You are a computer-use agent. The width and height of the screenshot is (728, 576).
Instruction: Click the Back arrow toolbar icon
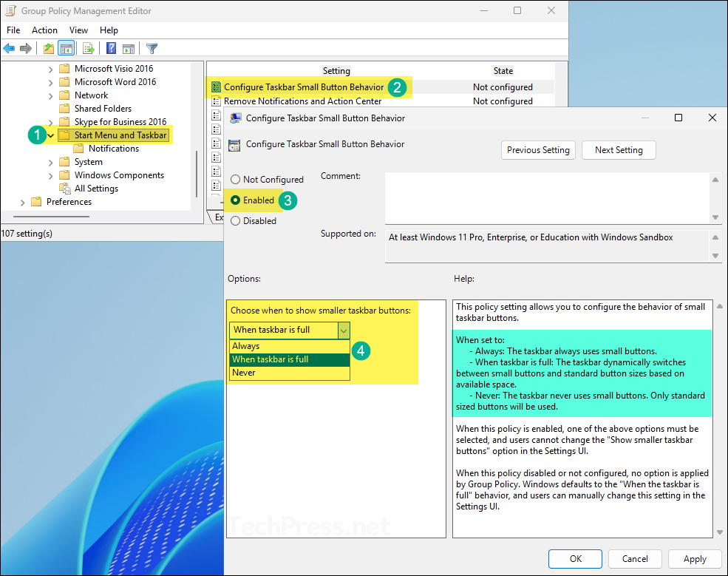(x=9, y=49)
